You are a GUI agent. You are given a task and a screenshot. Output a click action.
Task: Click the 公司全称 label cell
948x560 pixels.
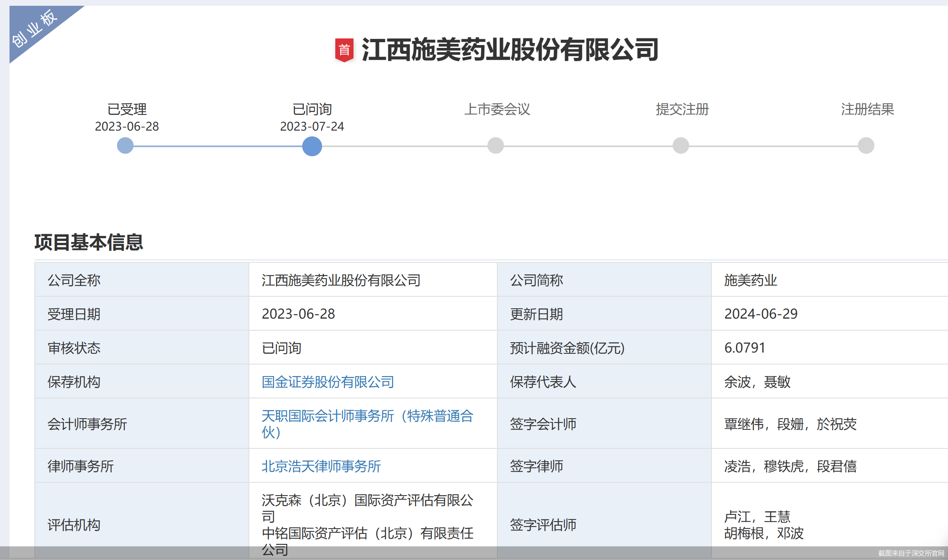142,280
